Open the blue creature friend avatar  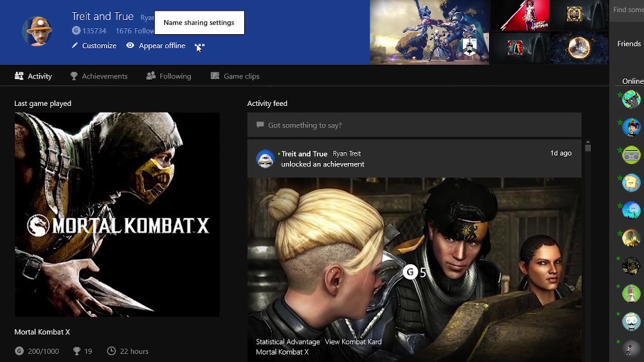[x=631, y=210]
